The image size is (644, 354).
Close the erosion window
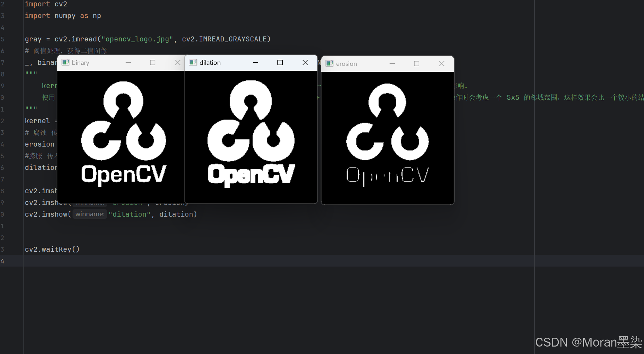(442, 64)
